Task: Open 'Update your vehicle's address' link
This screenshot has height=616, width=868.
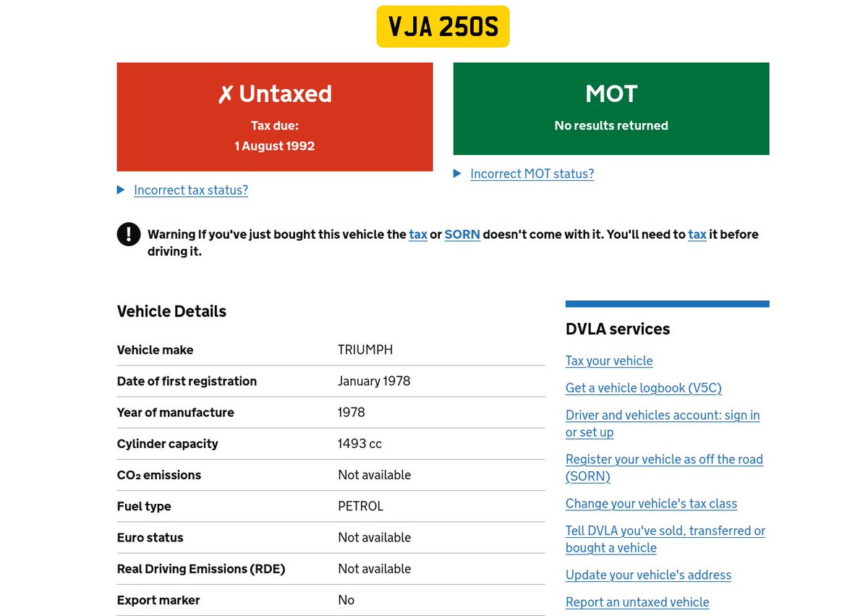Action: [648, 575]
